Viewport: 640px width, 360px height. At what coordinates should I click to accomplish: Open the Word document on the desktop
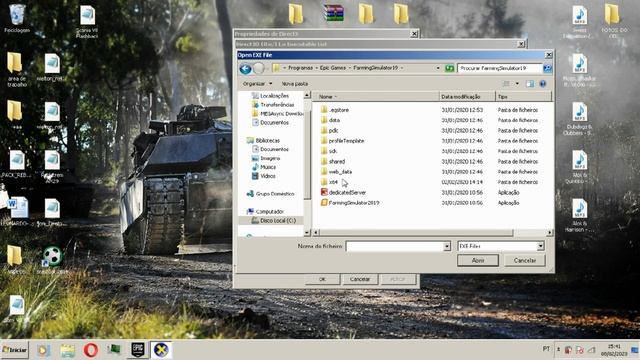point(16,212)
